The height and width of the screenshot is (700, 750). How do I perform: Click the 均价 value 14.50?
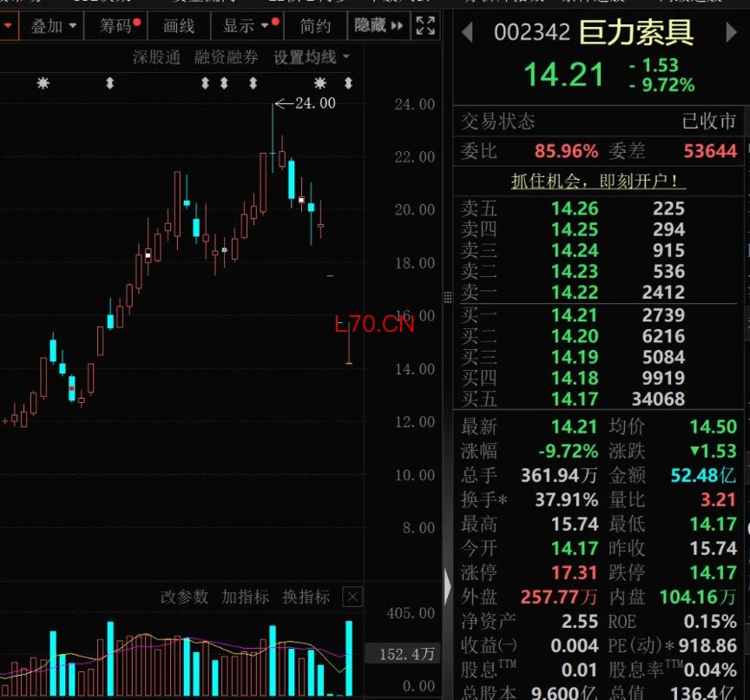tap(713, 426)
